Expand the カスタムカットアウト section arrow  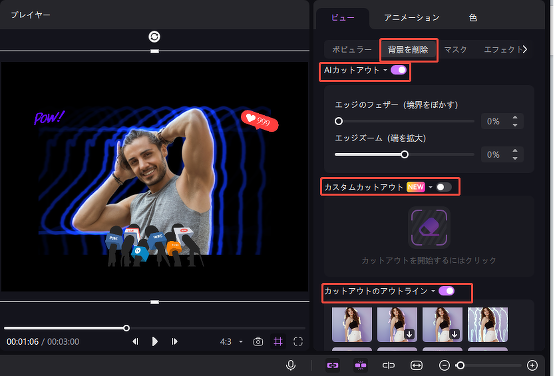[x=430, y=187]
